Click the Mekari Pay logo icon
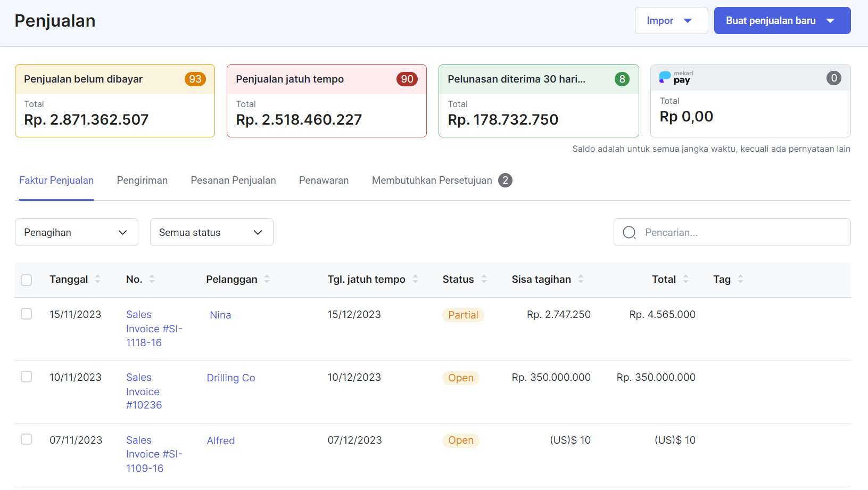 pos(676,78)
